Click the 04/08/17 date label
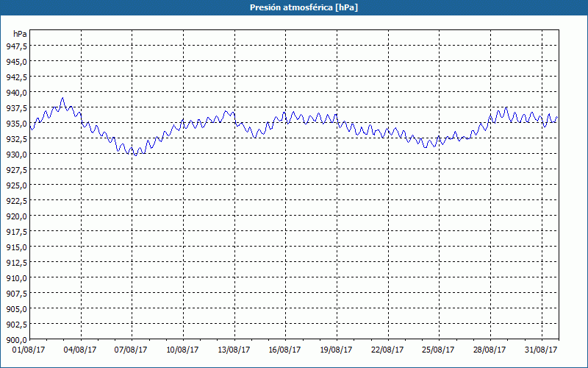The height and width of the screenshot is (368, 588). [x=80, y=350]
